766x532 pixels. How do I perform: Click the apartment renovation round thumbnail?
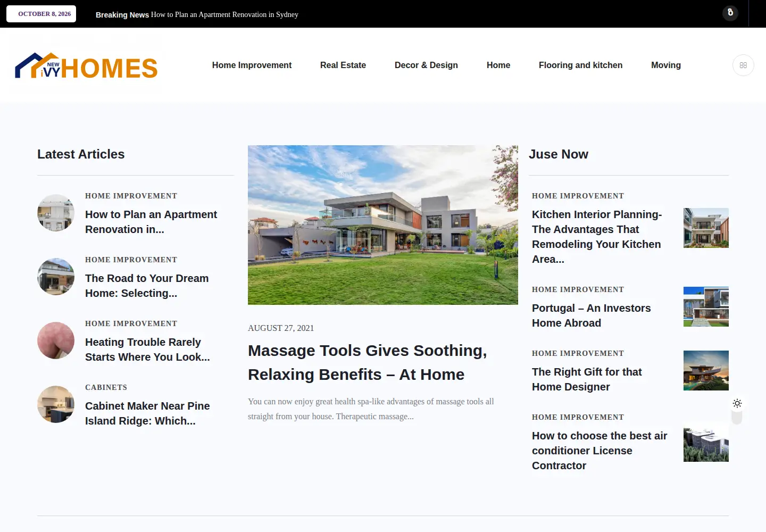(x=56, y=213)
